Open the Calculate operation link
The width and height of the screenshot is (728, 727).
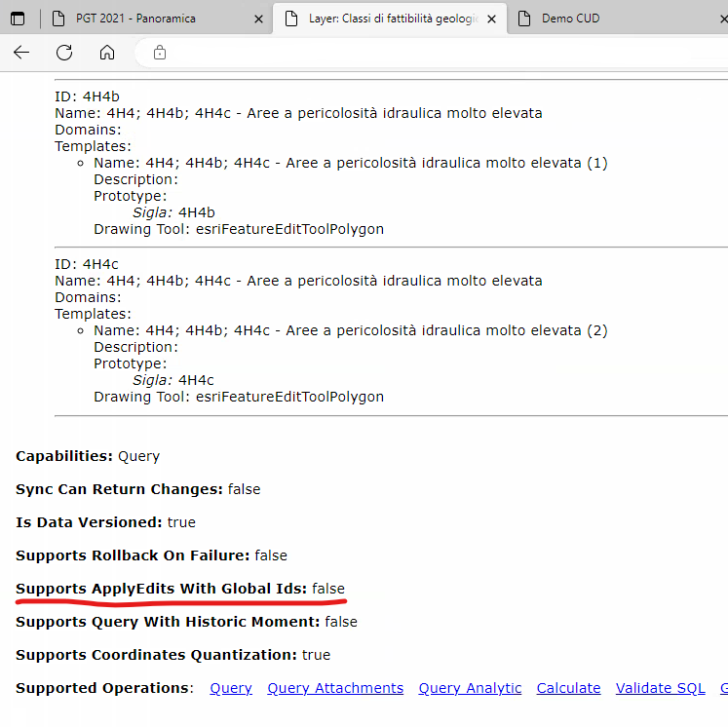[x=568, y=688]
